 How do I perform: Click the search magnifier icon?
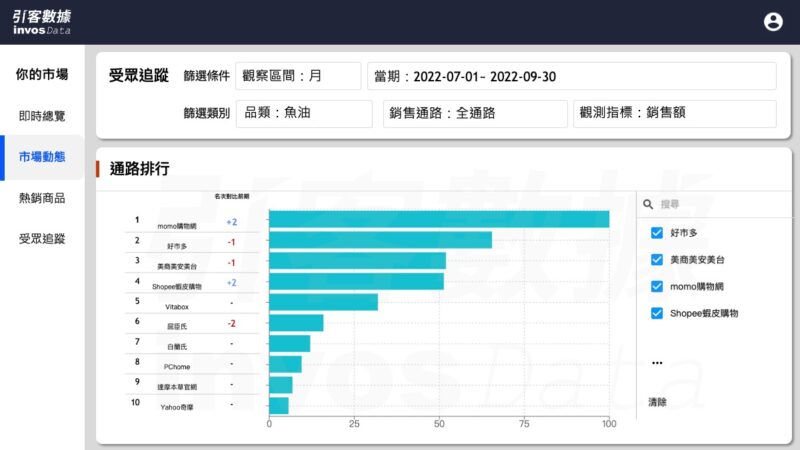649,204
